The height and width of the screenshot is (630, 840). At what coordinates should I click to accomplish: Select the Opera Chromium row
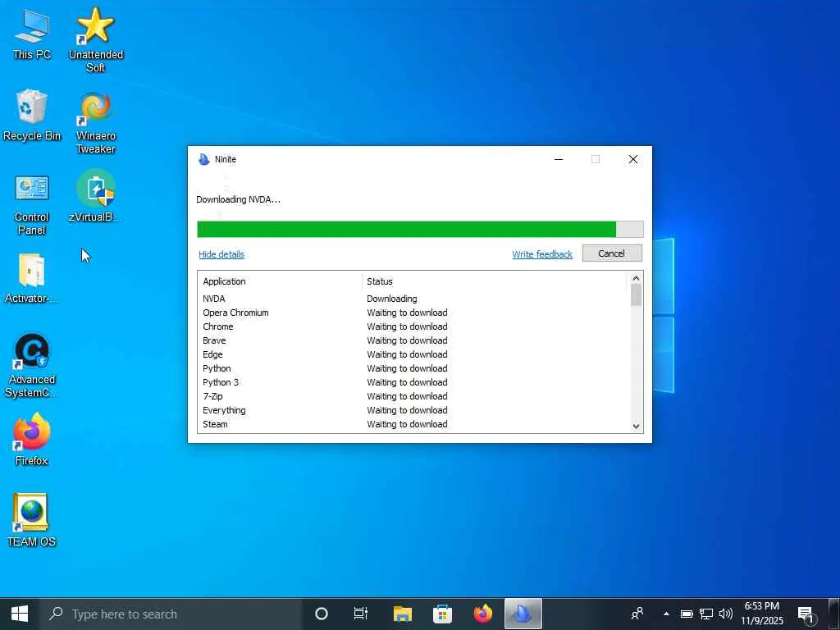(413, 313)
